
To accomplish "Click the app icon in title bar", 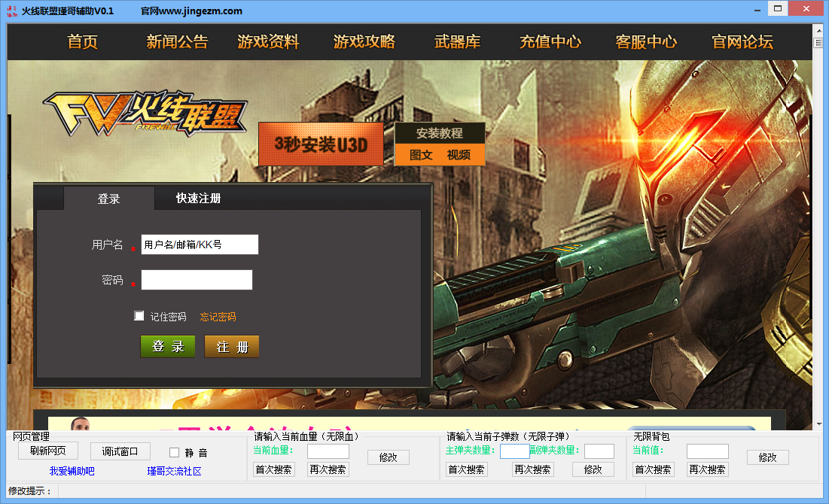I will [x=11, y=11].
